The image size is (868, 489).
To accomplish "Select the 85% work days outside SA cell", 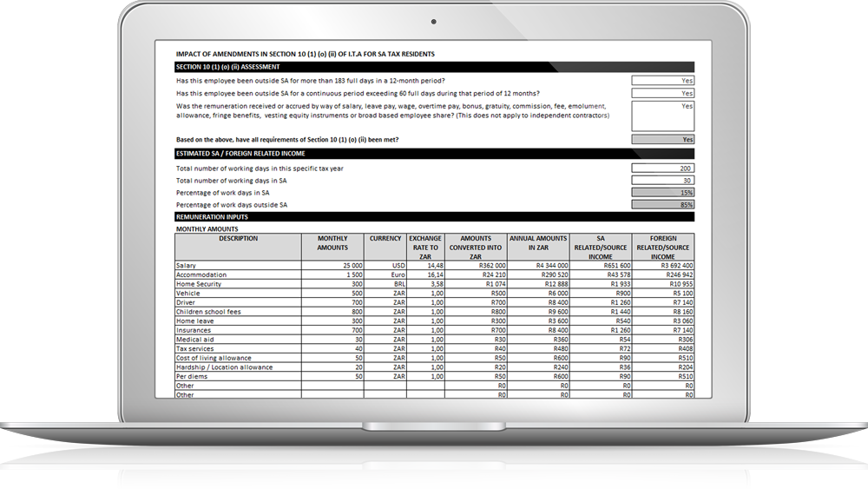I will (x=662, y=205).
